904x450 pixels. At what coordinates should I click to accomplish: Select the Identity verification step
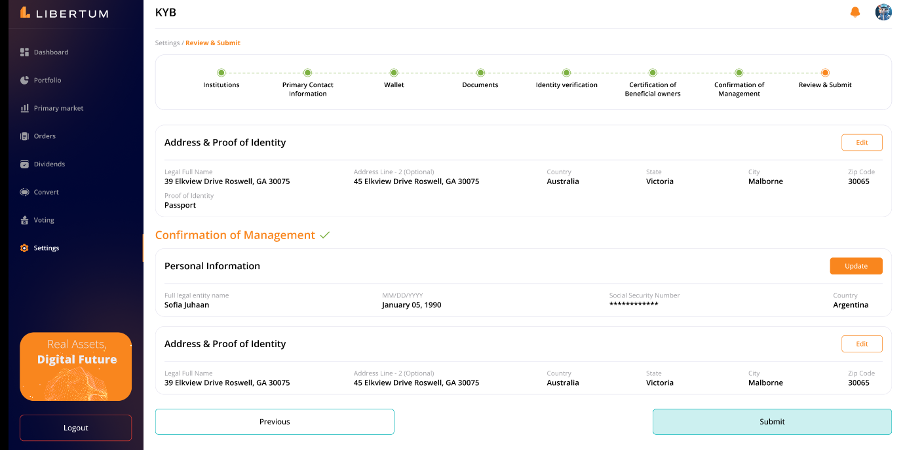566,73
